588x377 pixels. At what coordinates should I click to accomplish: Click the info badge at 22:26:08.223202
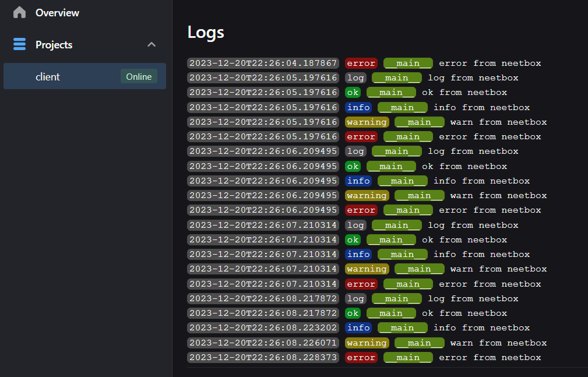(358, 327)
